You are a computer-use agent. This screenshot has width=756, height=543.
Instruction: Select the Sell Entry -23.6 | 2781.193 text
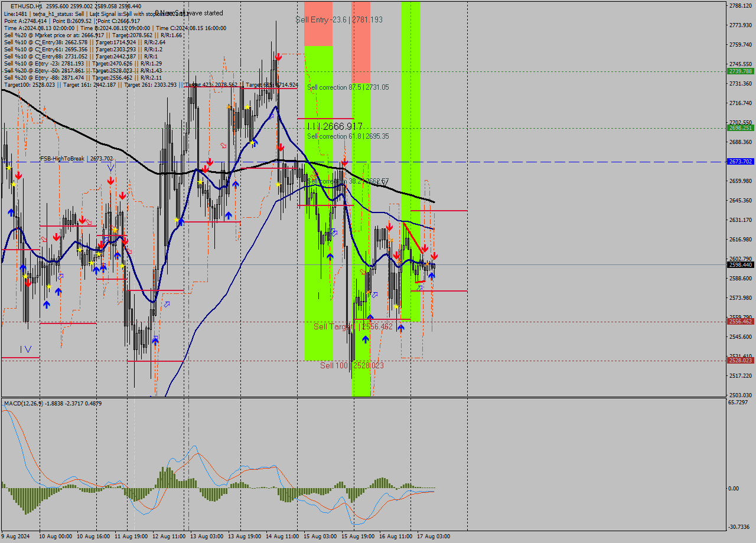click(340, 19)
